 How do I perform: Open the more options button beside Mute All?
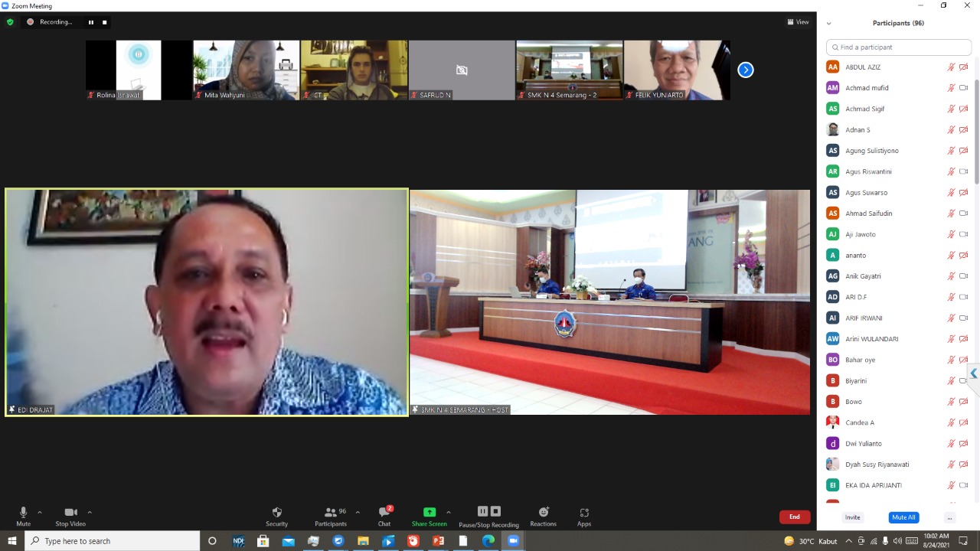click(x=949, y=517)
